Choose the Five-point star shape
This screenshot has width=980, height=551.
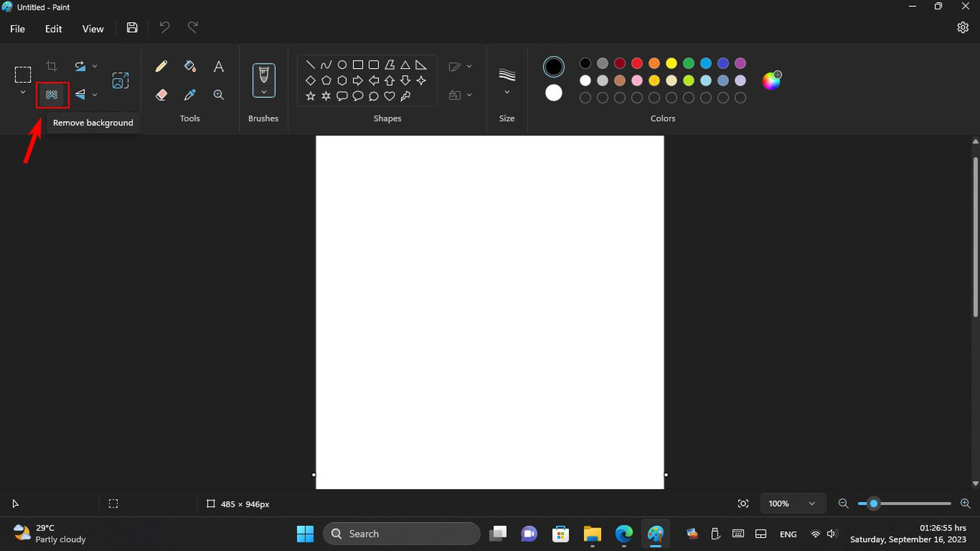(x=310, y=96)
